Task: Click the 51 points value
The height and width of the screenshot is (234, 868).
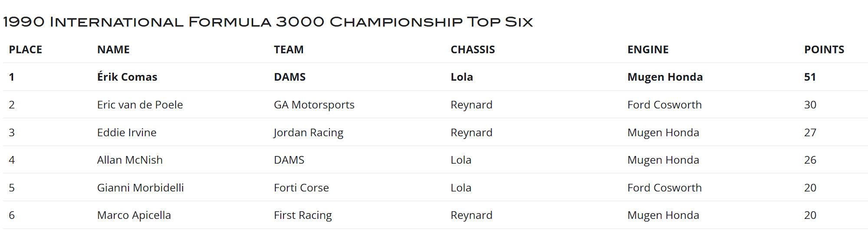Action: tap(810, 77)
